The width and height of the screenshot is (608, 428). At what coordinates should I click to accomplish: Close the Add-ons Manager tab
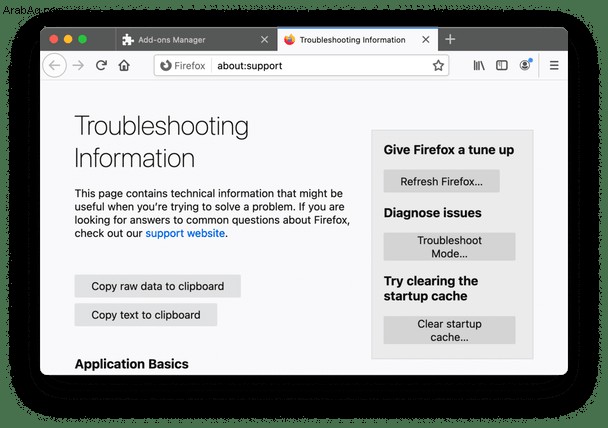[x=264, y=40]
